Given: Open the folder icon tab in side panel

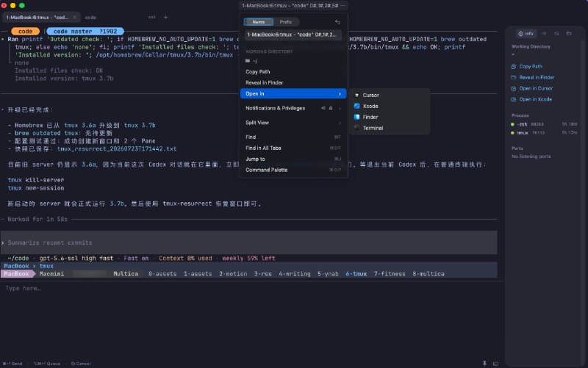Looking at the screenshot, I should [569, 34].
